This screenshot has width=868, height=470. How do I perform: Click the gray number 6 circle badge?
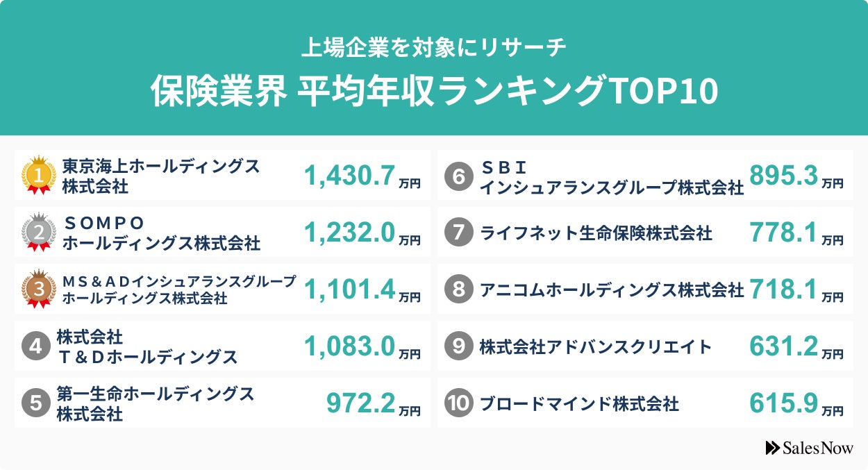[458, 176]
